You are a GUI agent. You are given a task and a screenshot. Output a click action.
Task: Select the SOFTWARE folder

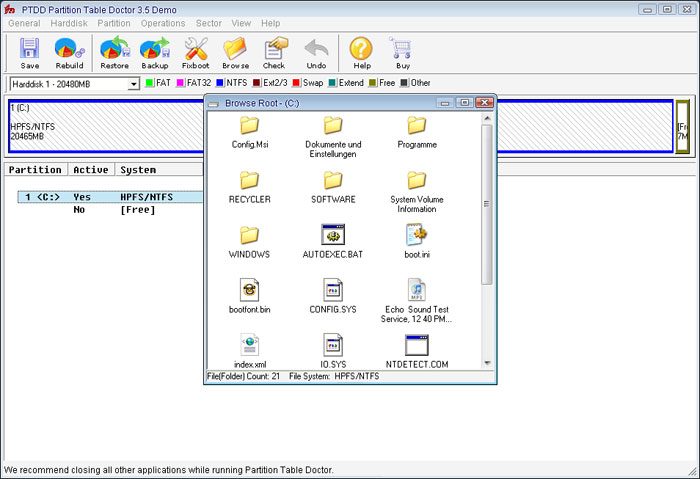(x=333, y=187)
